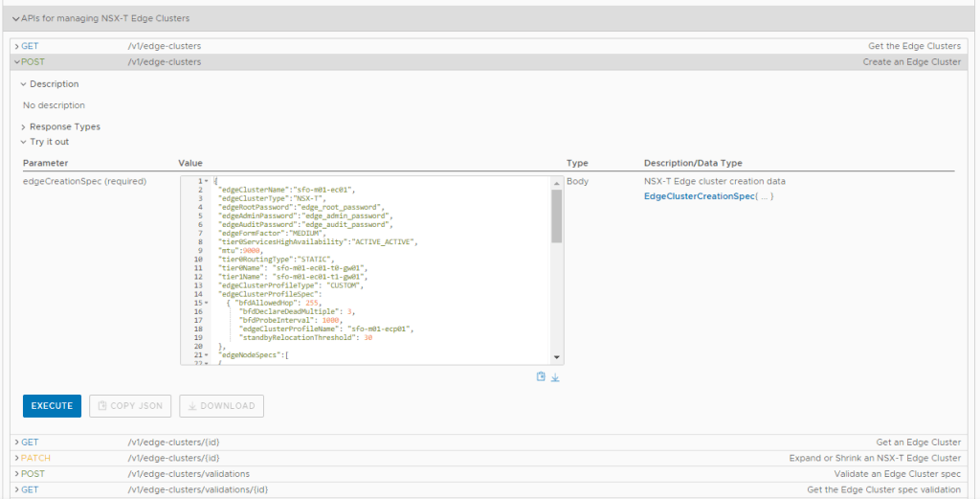Expand the GET /v1/edge-clusters row
The image size is (980, 499).
point(17,46)
